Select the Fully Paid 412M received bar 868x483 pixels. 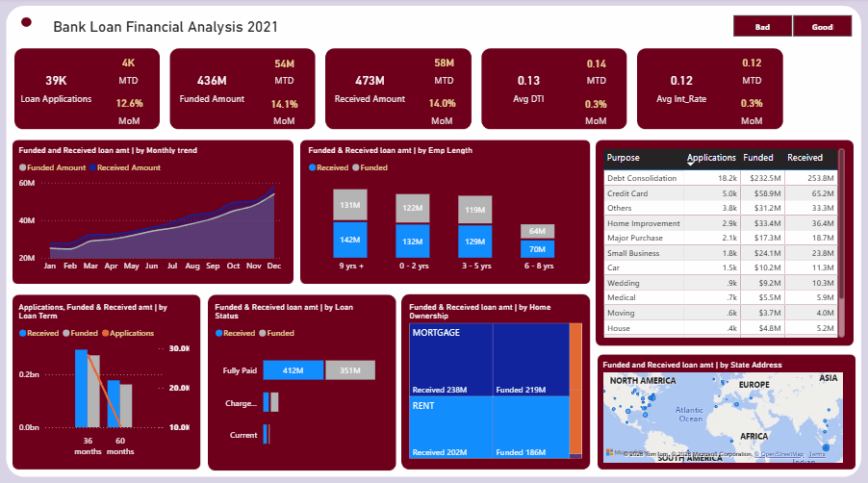point(292,370)
